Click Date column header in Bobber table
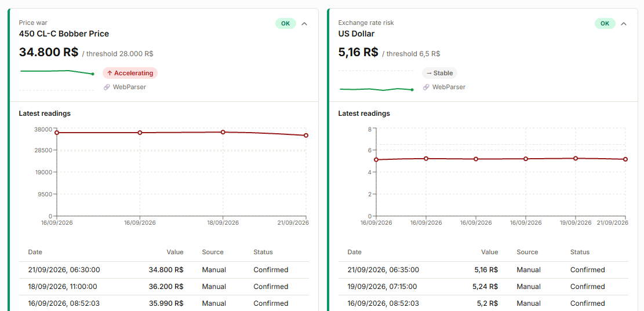Viewport: 644px width, 311px height. (x=35, y=252)
